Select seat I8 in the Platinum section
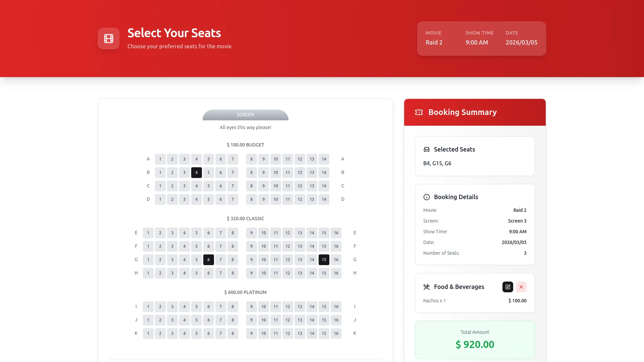This screenshot has height=362, width=644. pyautogui.click(x=233, y=306)
